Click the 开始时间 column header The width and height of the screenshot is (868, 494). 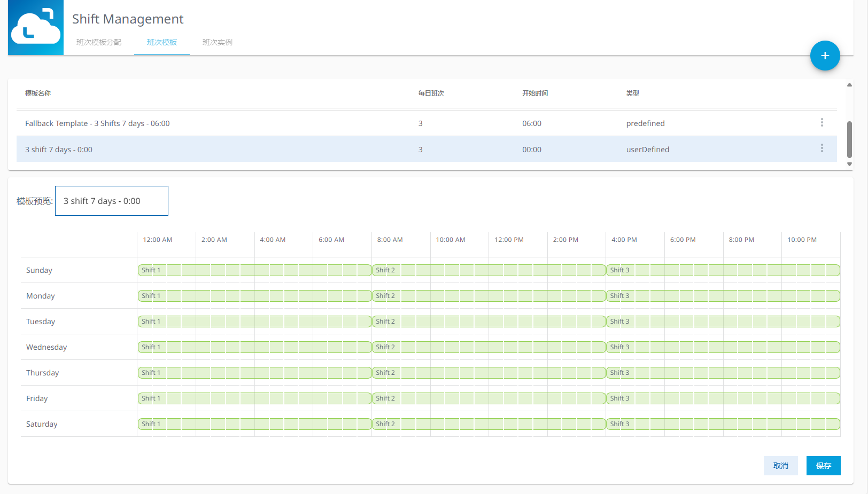[x=534, y=93]
